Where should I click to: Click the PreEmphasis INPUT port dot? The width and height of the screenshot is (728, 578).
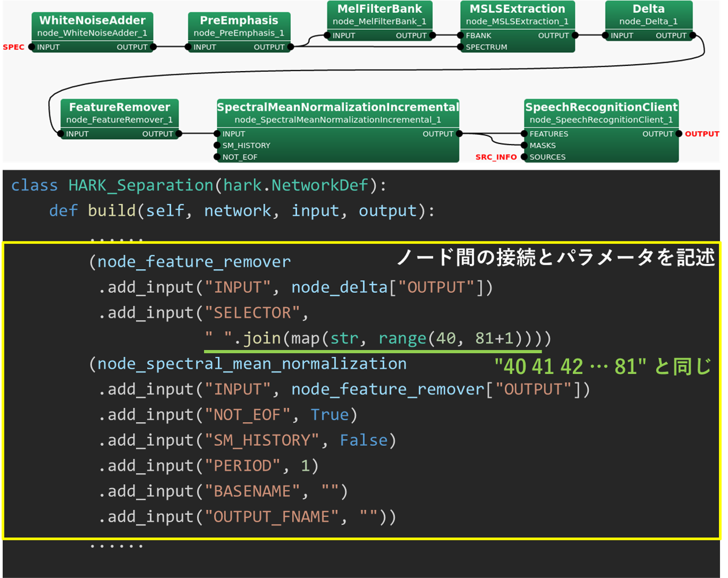(188, 47)
